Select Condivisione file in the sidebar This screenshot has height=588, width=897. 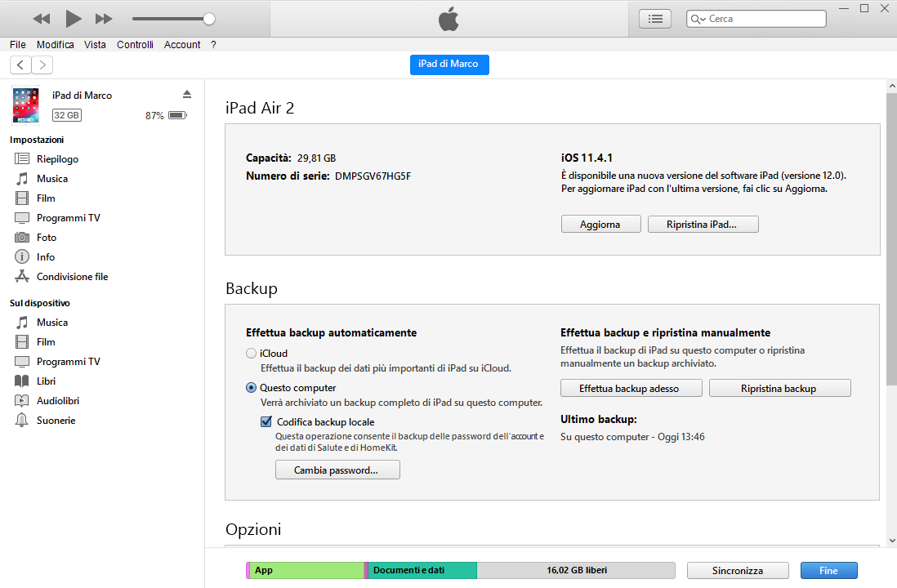coord(72,277)
